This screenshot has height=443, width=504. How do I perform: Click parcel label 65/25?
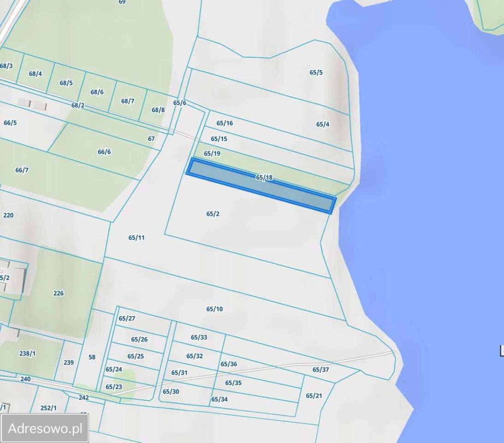point(136,356)
